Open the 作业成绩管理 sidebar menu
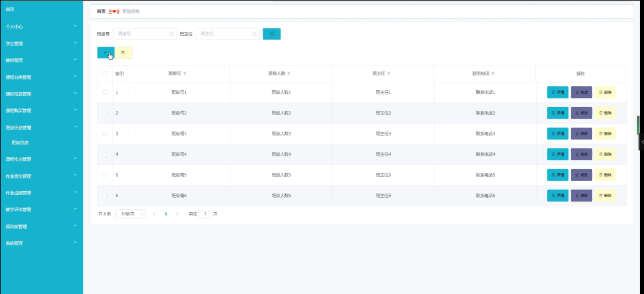 (41, 193)
